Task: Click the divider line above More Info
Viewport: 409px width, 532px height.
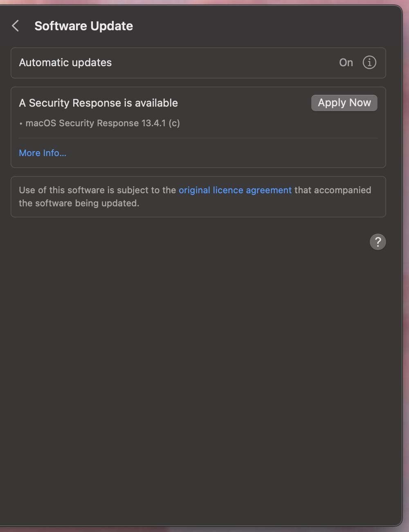Action: click(198, 138)
